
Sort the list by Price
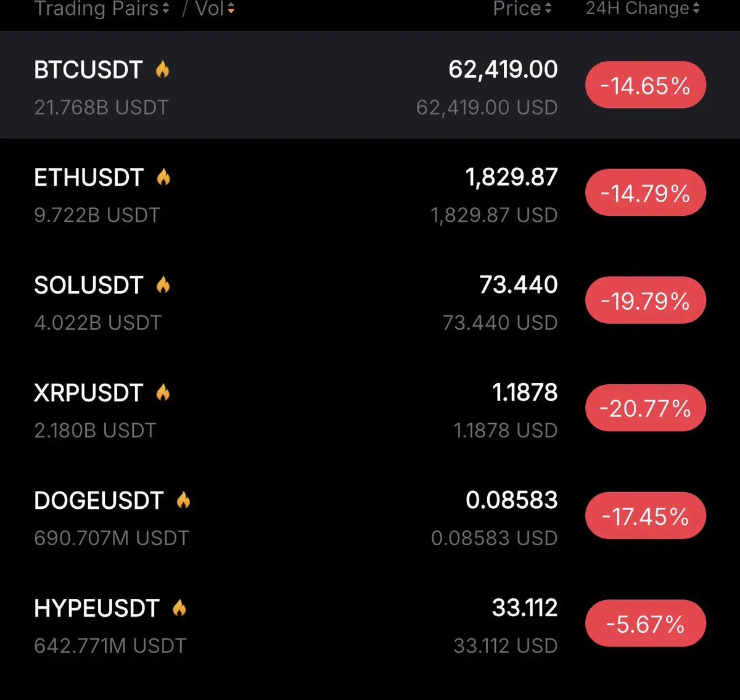522,9
